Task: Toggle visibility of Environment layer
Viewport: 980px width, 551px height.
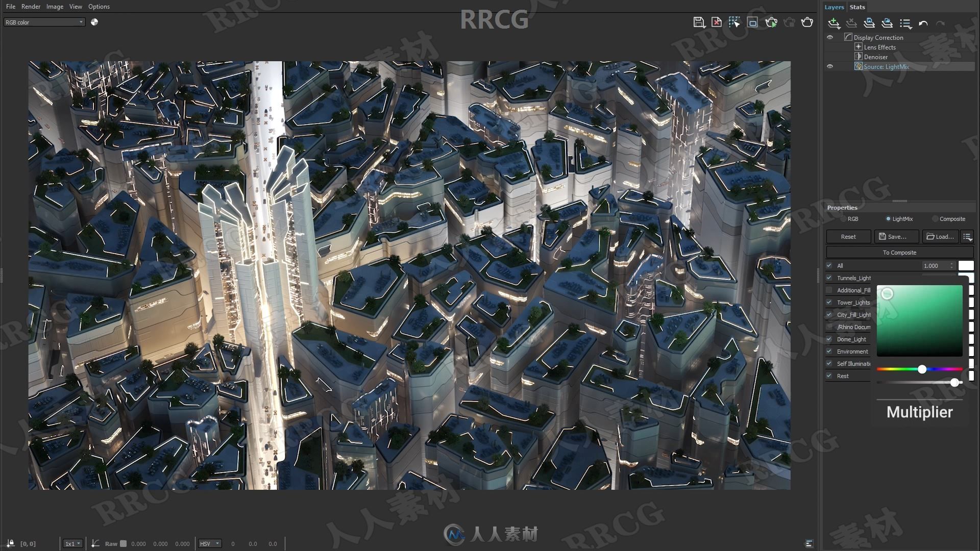Action: (829, 350)
